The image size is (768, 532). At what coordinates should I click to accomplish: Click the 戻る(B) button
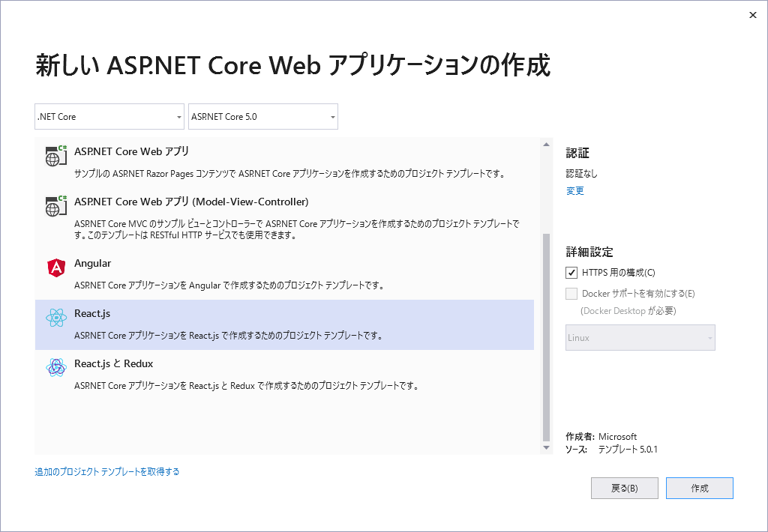point(625,488)
